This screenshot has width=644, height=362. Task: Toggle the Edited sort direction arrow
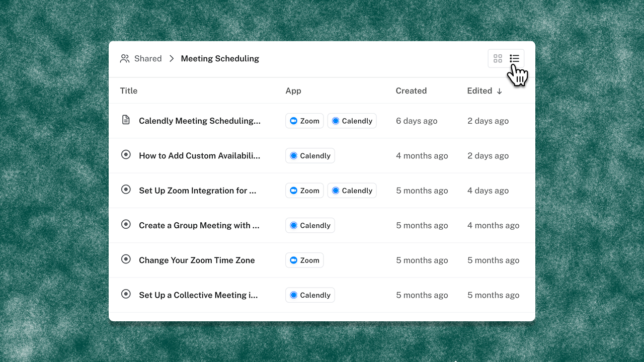point(500,91)
